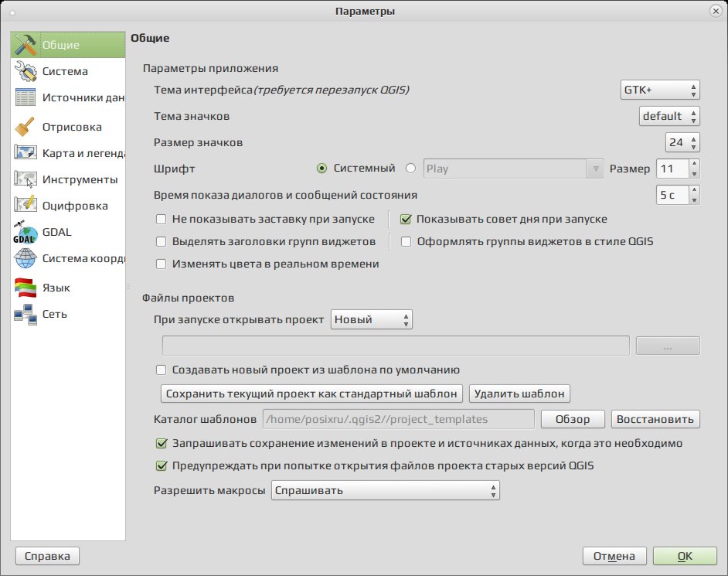Enable Оформлять группы виджетов в стиле QGIS
Image resolution: width=728 pixels, height=576 pixels.
point(406,241)
